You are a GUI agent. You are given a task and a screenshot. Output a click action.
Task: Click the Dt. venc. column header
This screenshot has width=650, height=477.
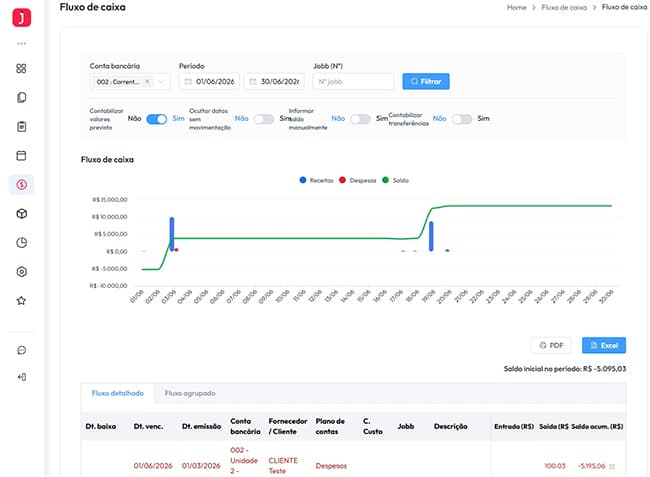pyautogui.click(x=148, y=426)
